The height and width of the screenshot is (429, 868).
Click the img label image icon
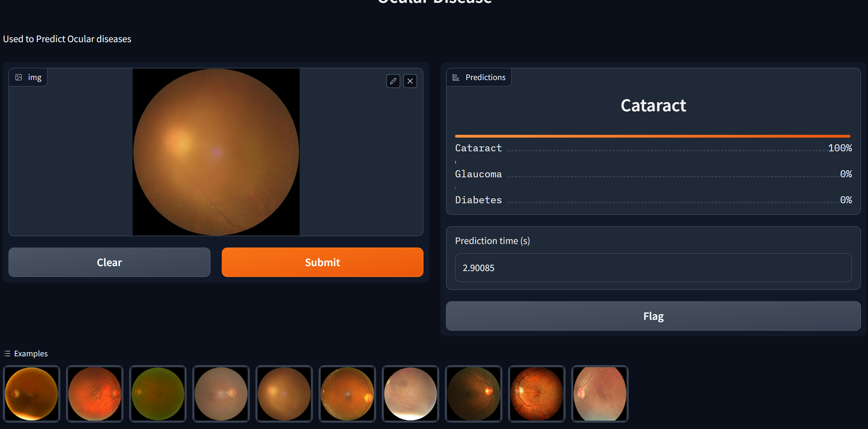[x=19, y=77]
